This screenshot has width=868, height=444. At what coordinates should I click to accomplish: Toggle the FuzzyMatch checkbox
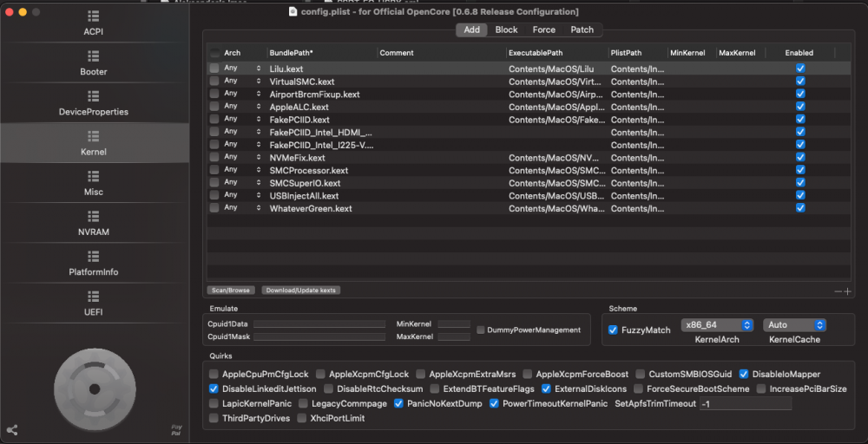click(613, 330)
